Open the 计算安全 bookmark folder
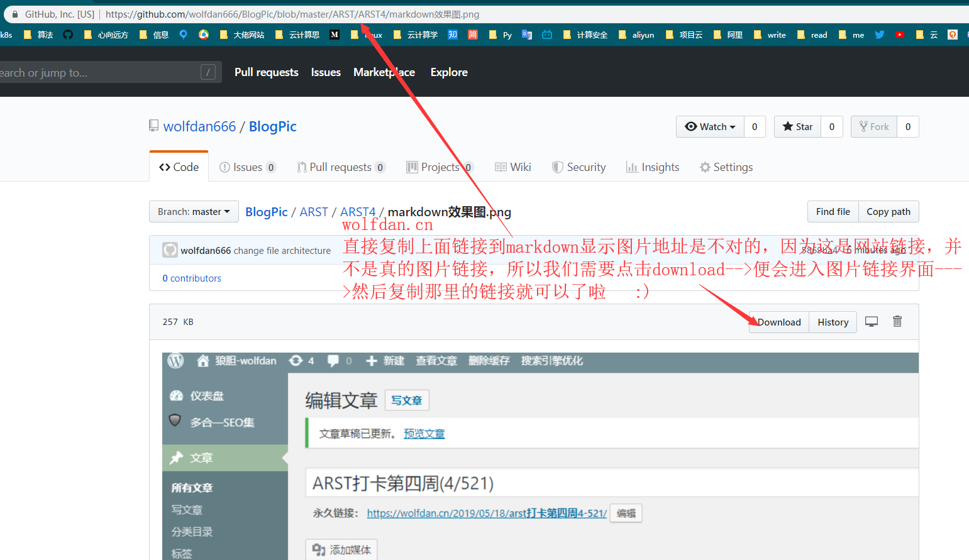The image size is (969, 560). [585, 35]
